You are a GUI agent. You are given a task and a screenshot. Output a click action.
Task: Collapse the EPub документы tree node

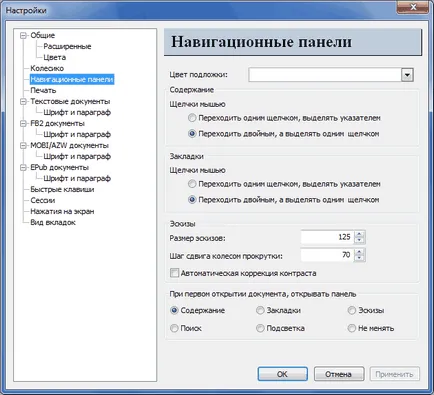tap(23, 167)
